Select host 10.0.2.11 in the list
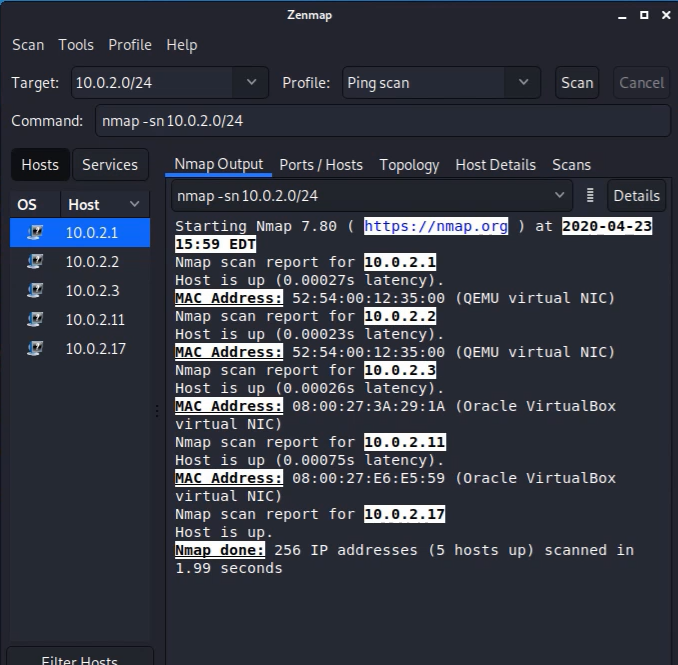Screen dimensions: 678x665 [80, 320]
